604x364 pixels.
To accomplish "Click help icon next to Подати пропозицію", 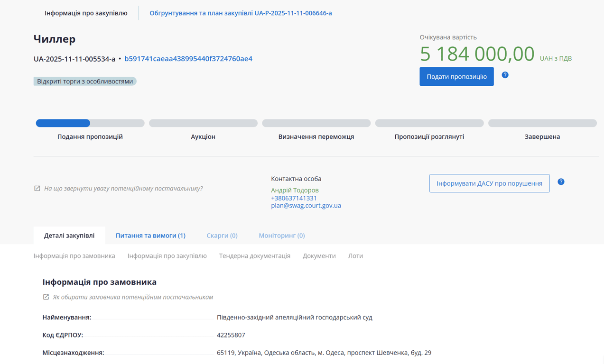I will pos(505,75).
